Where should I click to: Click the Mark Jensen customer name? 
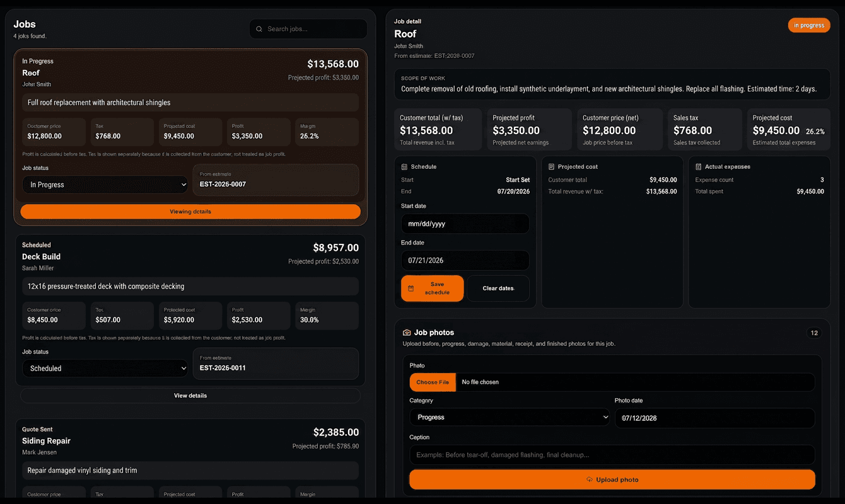pyautogui.click(x=39, y=452)
